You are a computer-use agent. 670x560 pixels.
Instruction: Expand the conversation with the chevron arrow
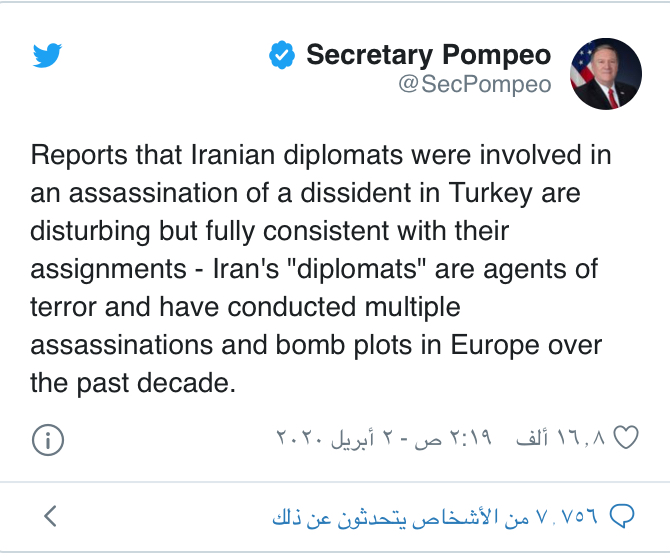pos(51,516)
